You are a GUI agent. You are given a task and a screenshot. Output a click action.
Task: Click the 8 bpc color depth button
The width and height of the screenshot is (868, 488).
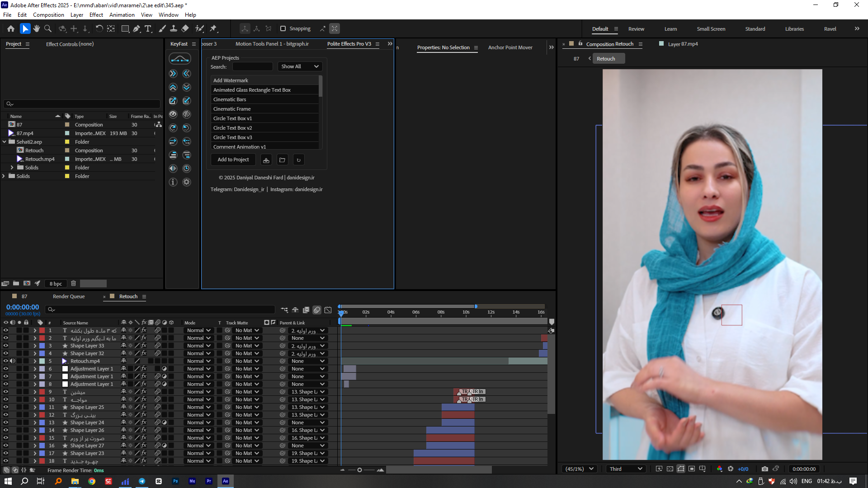[x=56, y=284]
